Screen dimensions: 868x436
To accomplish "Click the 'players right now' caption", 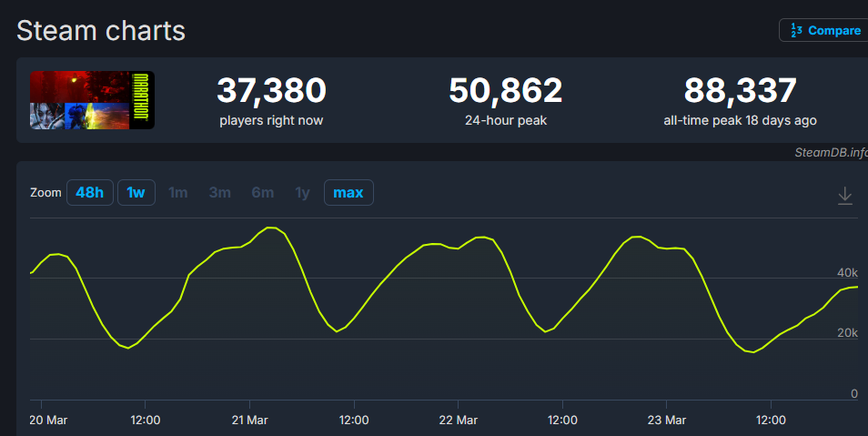I will [x=271, y=120].
